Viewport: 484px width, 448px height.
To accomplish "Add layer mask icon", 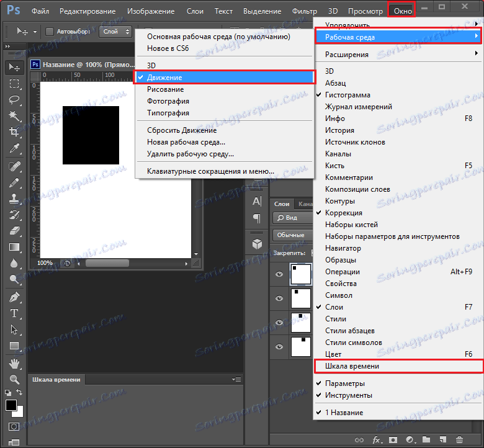I will click(393, 440).
